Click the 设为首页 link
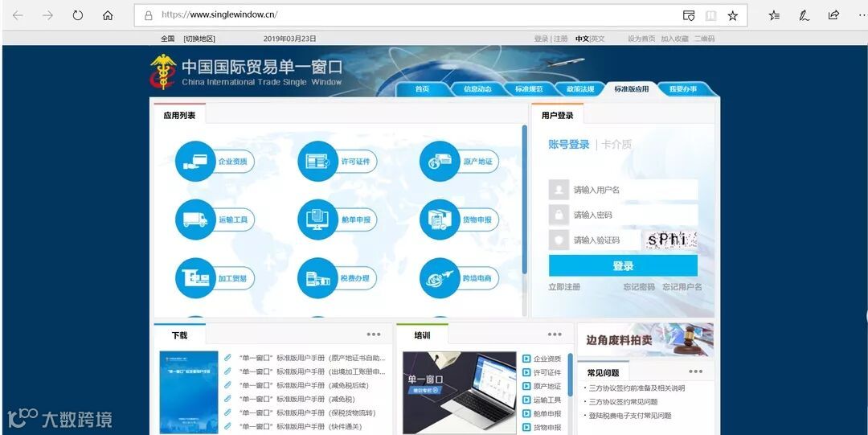The height and width of the screenshot is (435, 868). (641, 39)
